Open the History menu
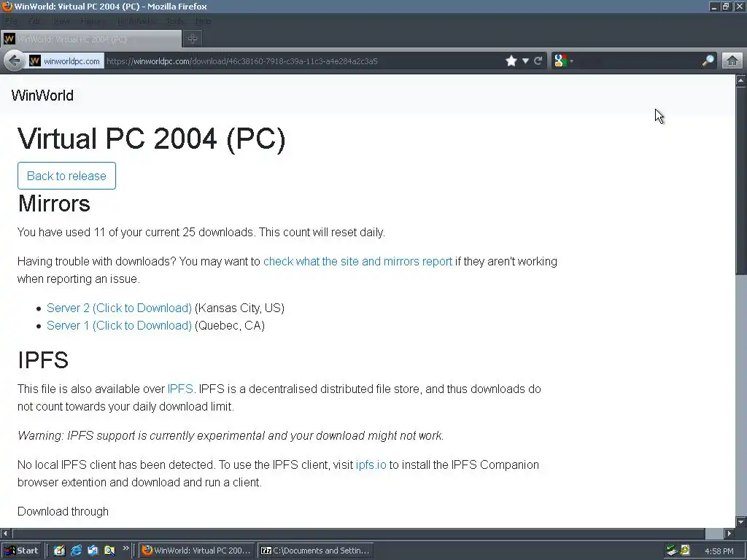 click(x=91, y=21)
